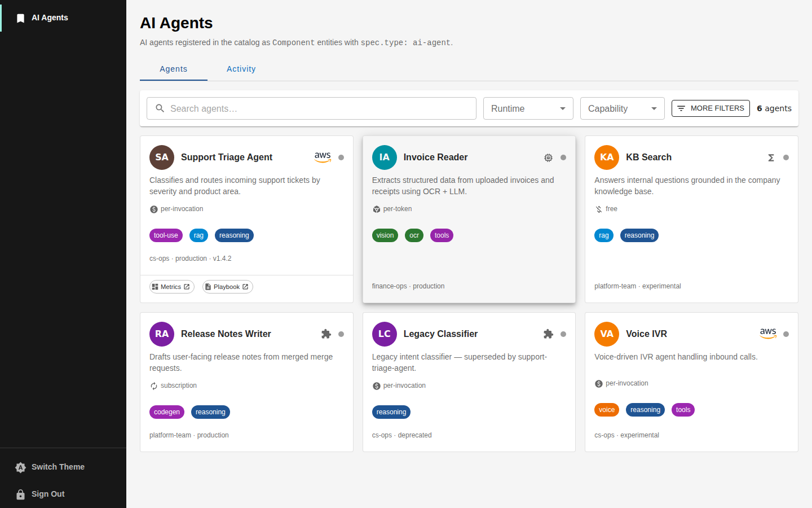812x508 pixels.
Task: Click the MORE FILTERS button
Action: click(x=710, y=108)
